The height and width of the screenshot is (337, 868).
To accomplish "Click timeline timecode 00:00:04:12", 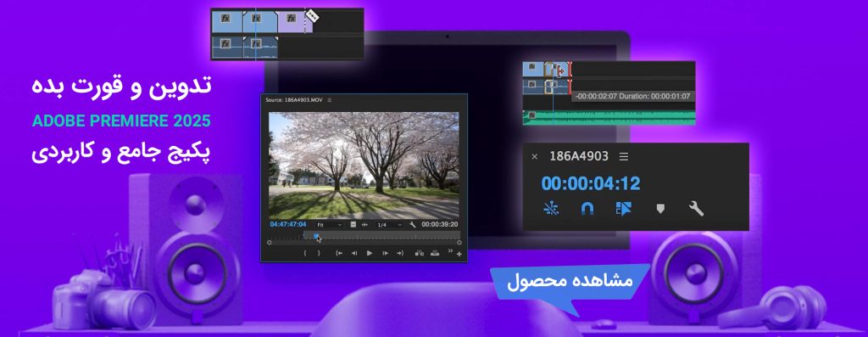I will click(591, 183).
